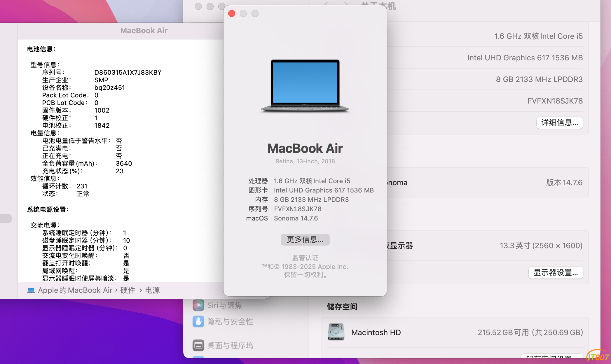Click the Macintosh HD disk icon

(336, 332)
